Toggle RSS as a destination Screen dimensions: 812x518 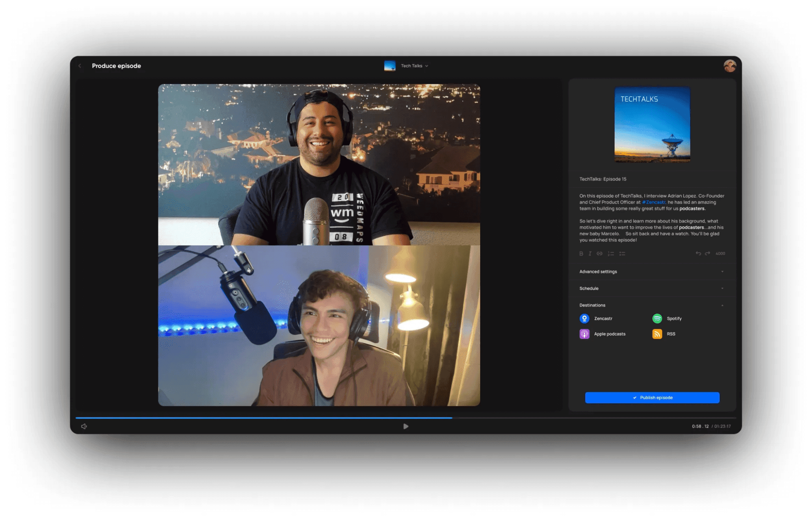[657, 334]
